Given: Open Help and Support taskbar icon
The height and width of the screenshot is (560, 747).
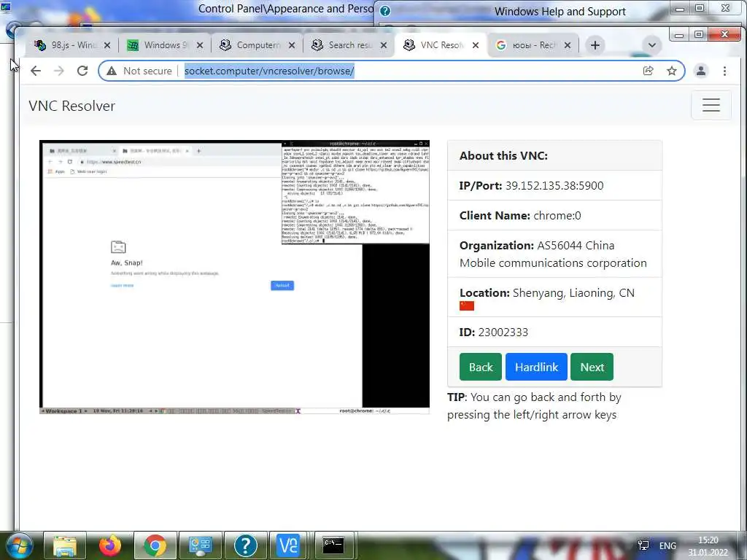Looking at the screenshot, I should click(245, 545).
